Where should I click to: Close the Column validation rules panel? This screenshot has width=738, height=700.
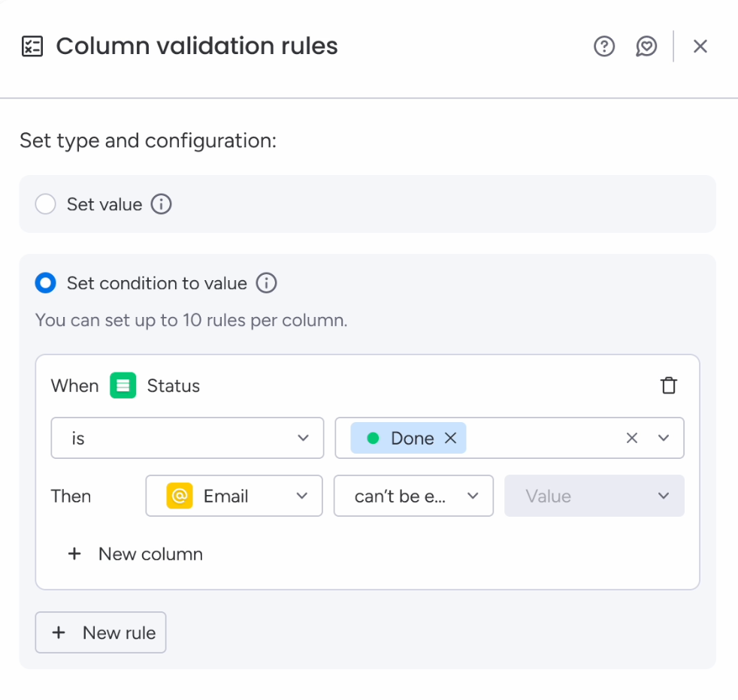point(700,47)
